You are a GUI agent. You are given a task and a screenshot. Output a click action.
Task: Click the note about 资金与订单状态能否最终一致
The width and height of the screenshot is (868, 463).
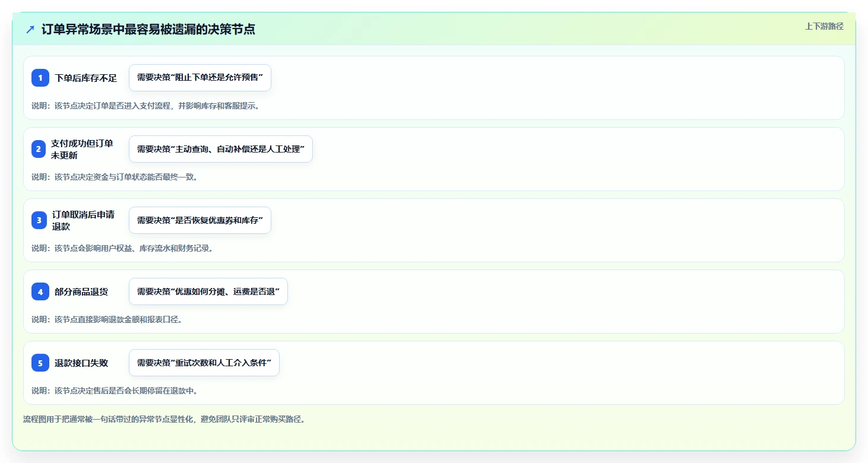tap(115, 177)
